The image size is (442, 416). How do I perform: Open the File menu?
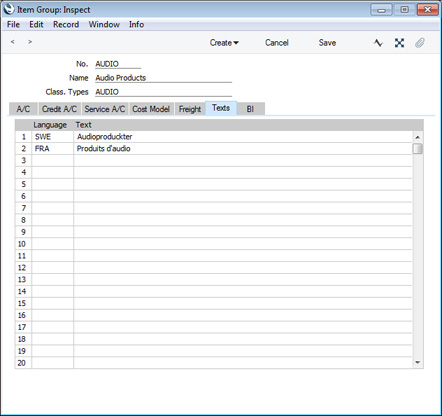coord(13,24)
